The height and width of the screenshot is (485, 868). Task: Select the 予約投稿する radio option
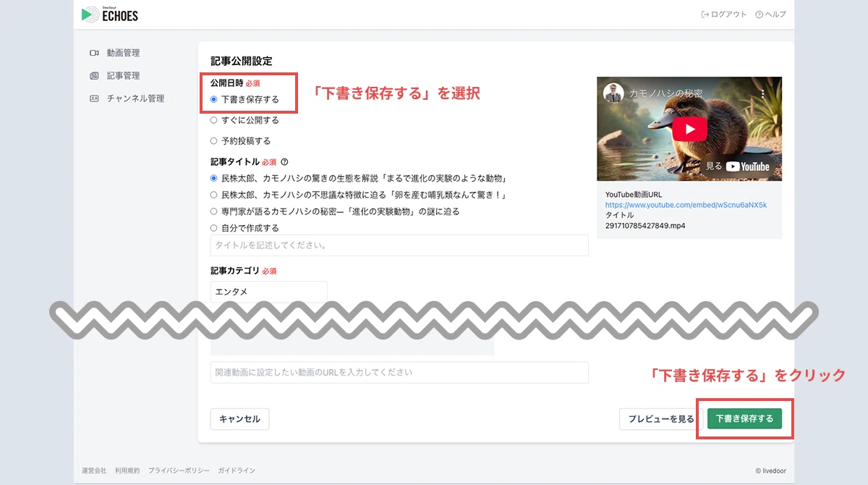pos(213,141)
